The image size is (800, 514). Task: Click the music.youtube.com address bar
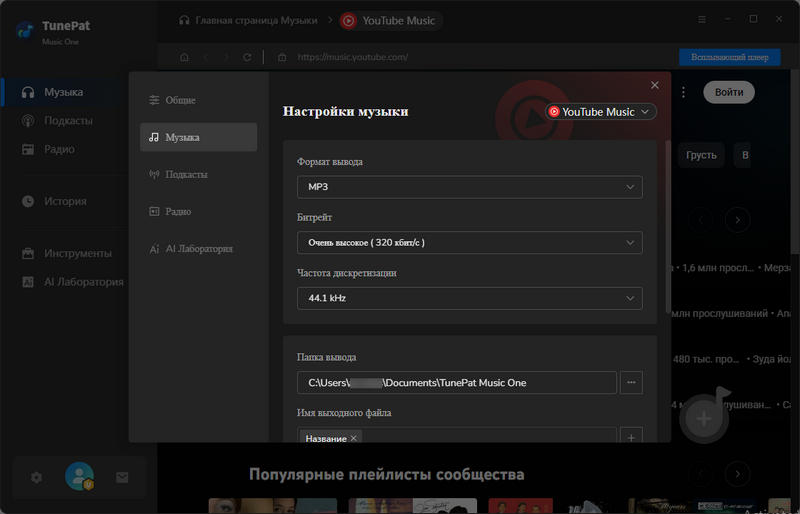pyautogui.click(x=353, y=57)
